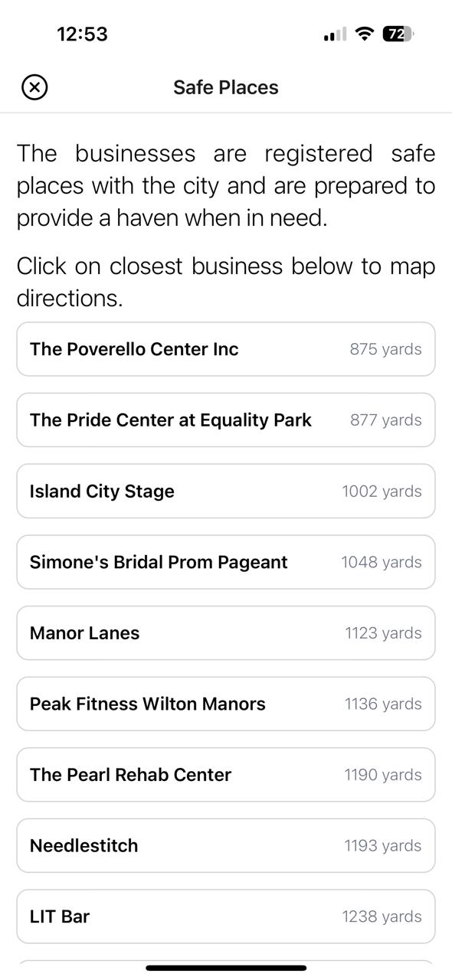Screen dimensions: 452x980
Task: Tap the 1238 yards distance label
Action: point(382,916)
